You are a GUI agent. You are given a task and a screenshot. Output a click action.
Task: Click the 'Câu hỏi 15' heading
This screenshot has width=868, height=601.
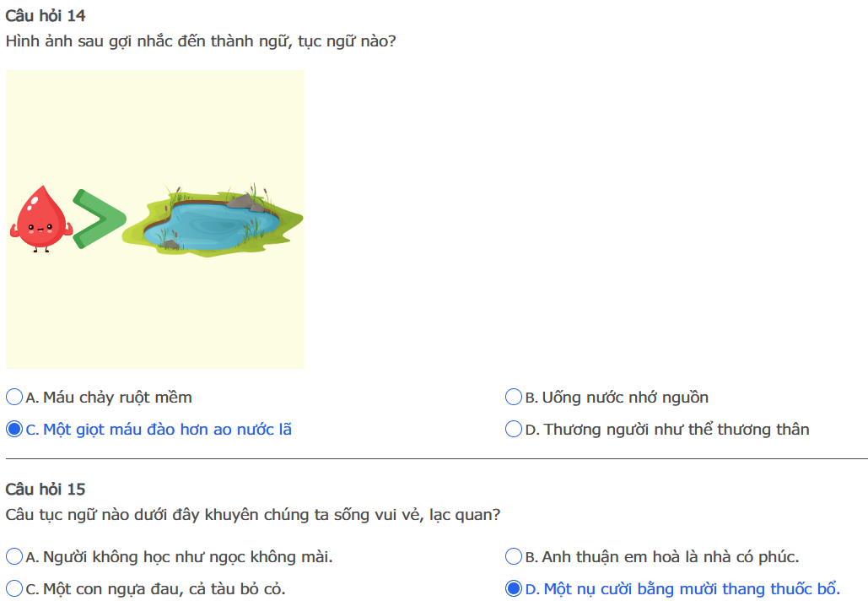(x=45, y=489)
